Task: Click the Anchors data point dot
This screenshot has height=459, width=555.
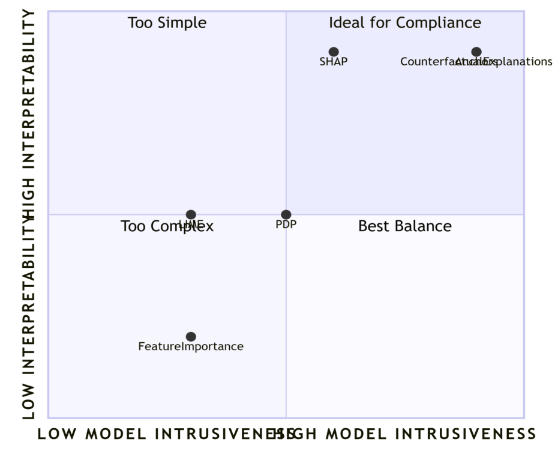Action: coord(476,52)
